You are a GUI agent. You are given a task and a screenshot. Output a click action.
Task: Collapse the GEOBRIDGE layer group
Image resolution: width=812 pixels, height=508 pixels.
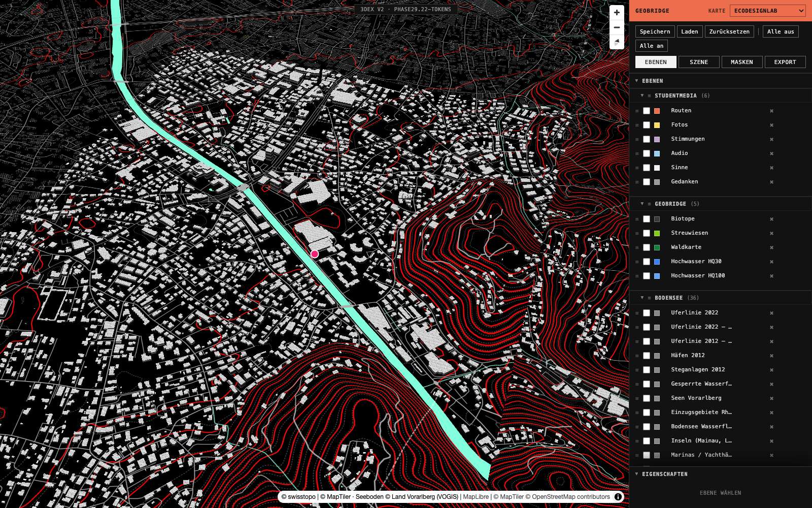pos(642,204)
